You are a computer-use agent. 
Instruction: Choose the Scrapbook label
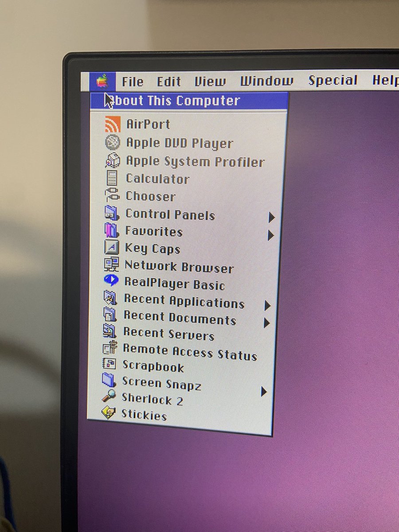coord(153,367)
